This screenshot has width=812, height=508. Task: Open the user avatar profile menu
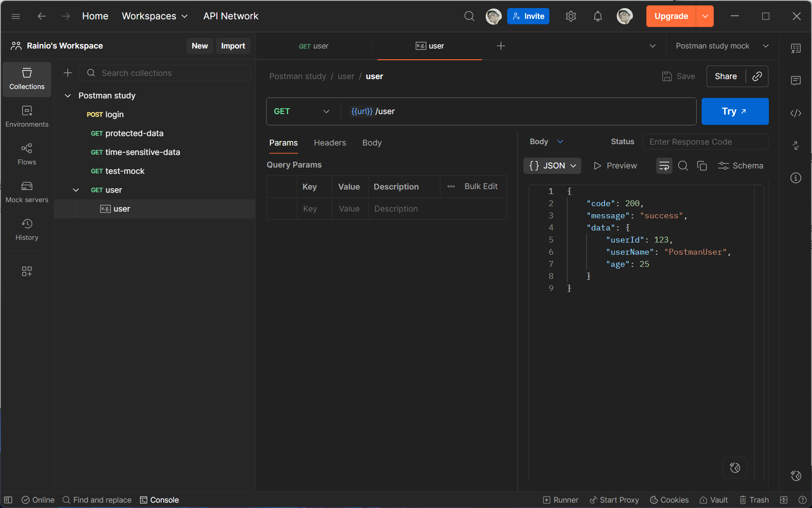(624, 16)
